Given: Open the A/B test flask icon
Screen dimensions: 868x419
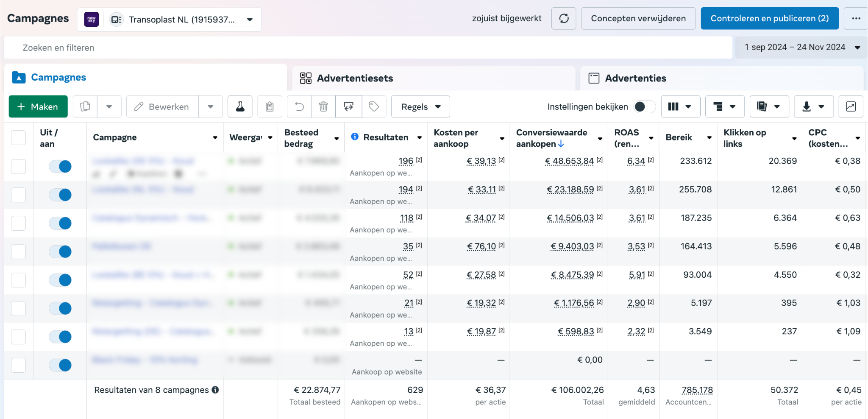Looking at the screenshot, I should click(x=240, y=106).
